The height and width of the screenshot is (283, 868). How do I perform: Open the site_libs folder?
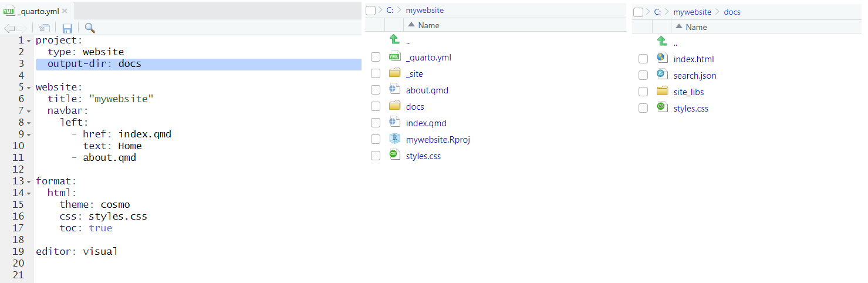tap(688, 92)
